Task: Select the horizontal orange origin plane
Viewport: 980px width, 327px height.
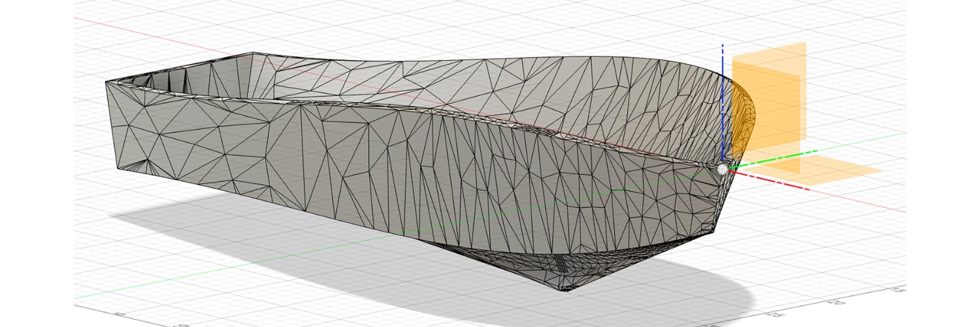Action: coord(813,169)
